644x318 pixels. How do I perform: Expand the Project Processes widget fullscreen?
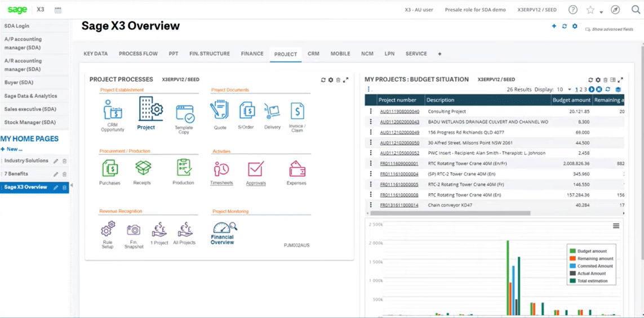pos(346,80)
